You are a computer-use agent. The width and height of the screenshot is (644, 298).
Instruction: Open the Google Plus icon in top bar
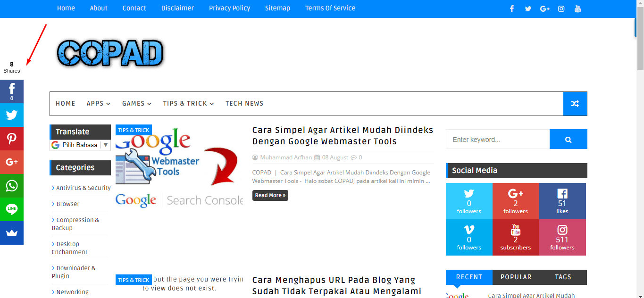tap(544, 8)
